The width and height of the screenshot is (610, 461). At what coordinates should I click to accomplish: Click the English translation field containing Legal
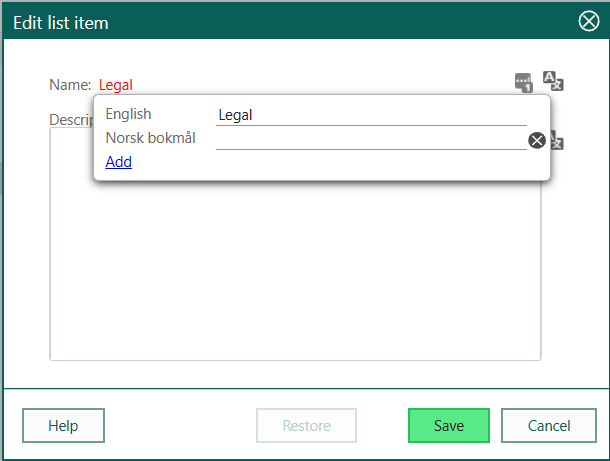point(370,115)
